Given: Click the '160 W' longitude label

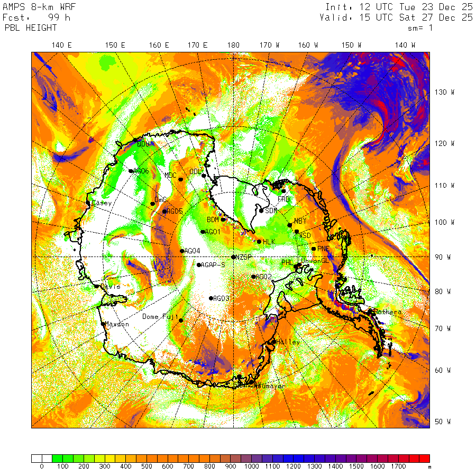Looking at the screenshot, I should (x=308, y=45).
